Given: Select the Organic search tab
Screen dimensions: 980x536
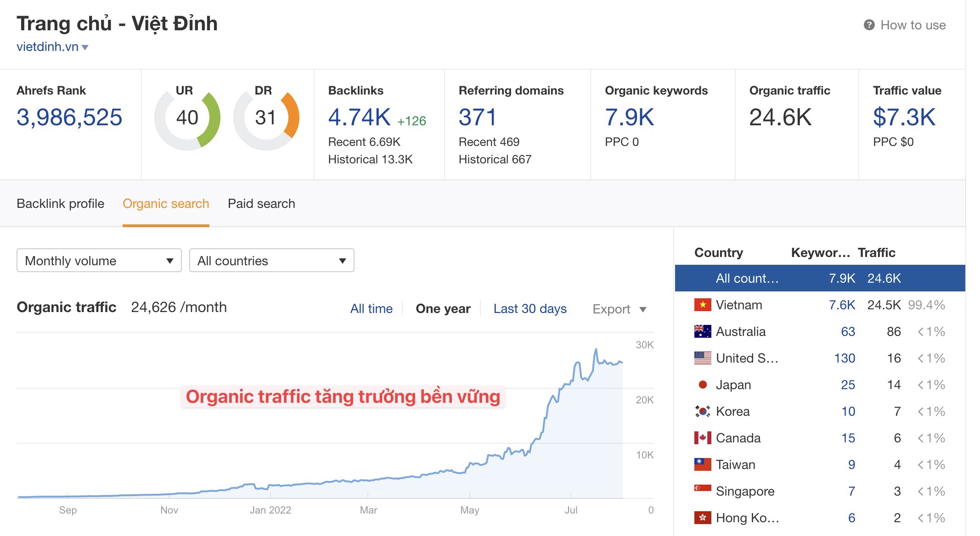Looking at the screenshot, I should (166, 203).
